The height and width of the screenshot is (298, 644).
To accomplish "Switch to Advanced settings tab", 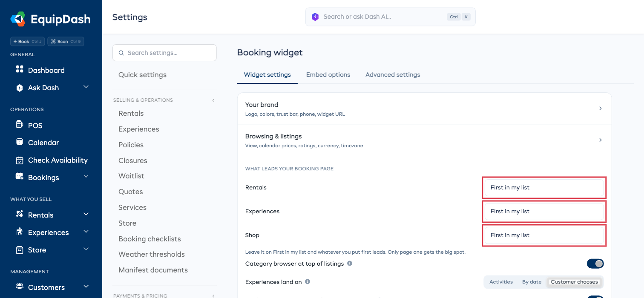I will [393, 74].
